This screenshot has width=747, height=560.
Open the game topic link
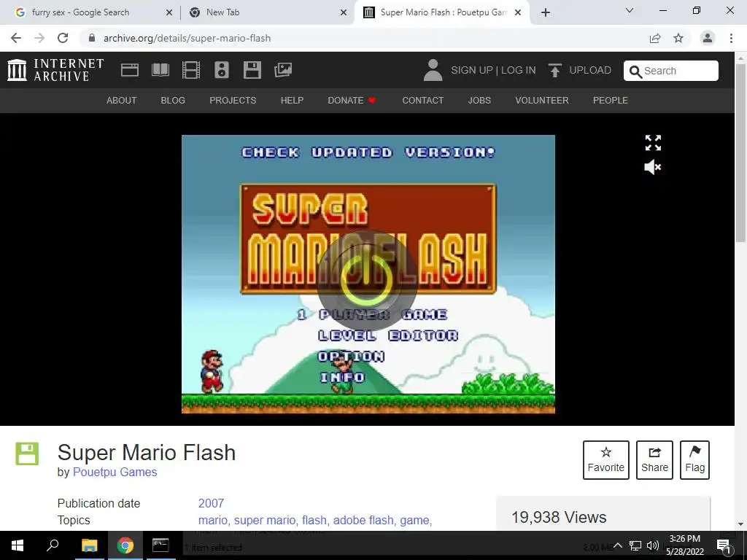414,520
